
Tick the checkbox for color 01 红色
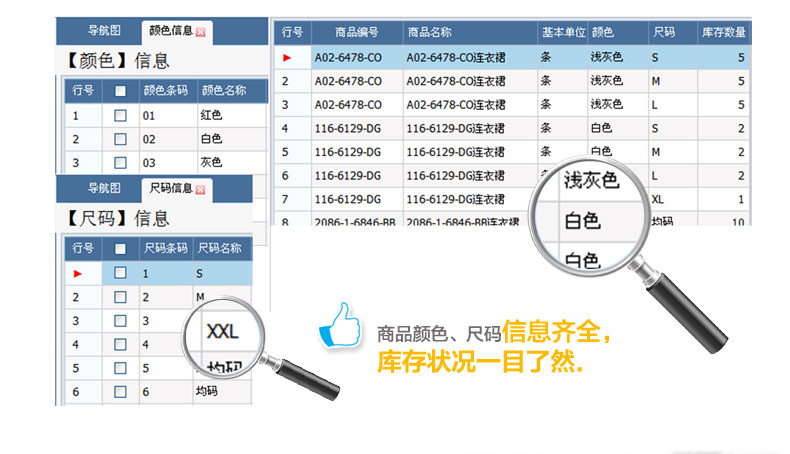(120, 115)
